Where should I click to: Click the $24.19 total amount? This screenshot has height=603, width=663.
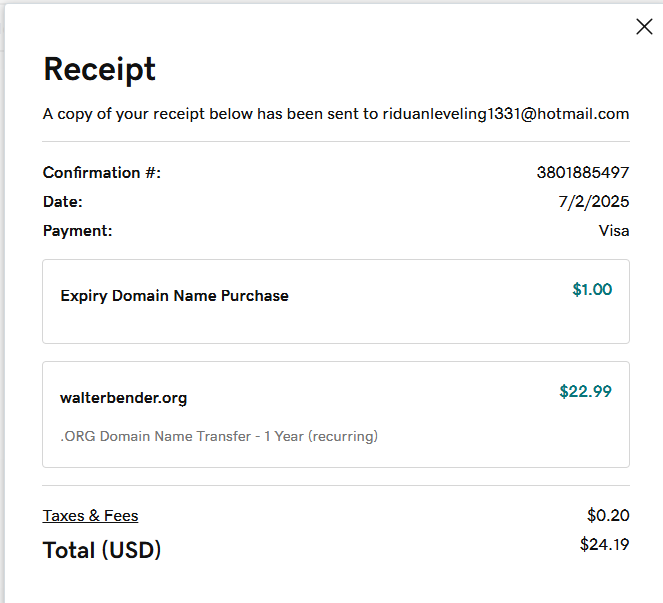point(604,545)
